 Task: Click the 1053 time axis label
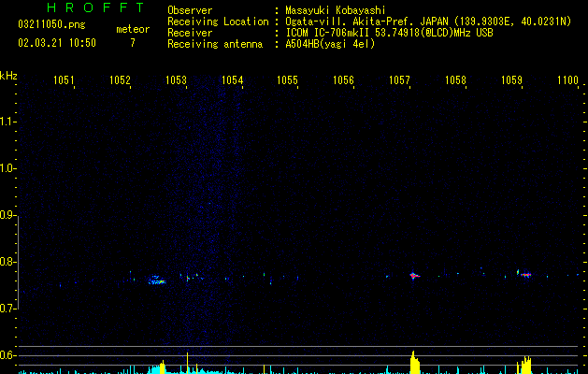(176, 80)
